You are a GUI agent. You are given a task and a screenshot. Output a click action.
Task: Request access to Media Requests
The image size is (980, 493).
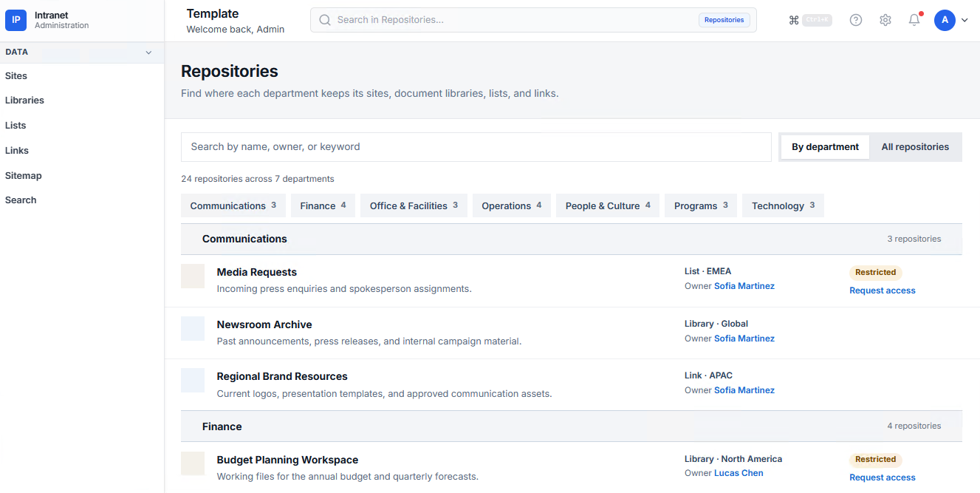tap(883, 290)
